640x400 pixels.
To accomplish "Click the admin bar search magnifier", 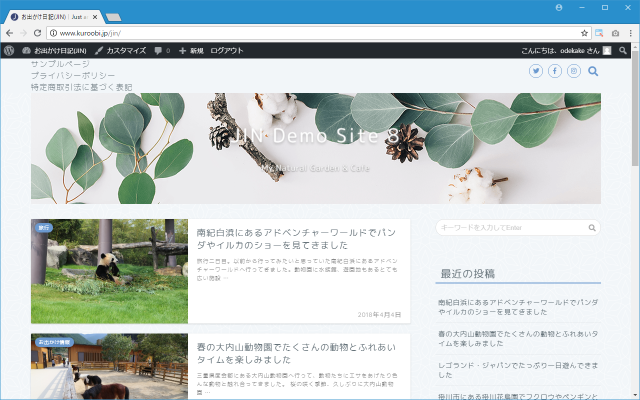I will pos(622,50).
